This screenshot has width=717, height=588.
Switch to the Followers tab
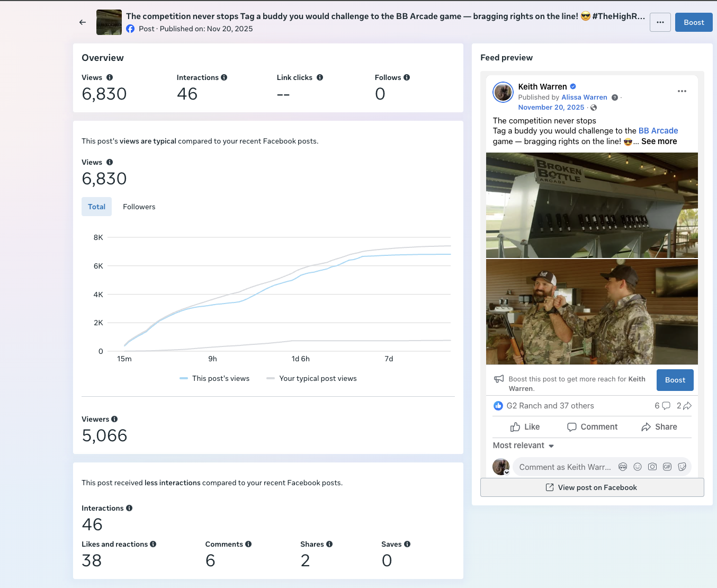pos(139,207)
